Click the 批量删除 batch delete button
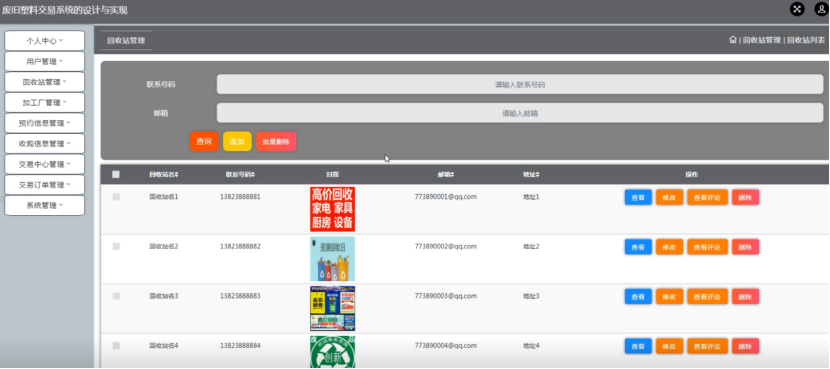Viewport: 830px width, 369px height. (x=276, y=141)
